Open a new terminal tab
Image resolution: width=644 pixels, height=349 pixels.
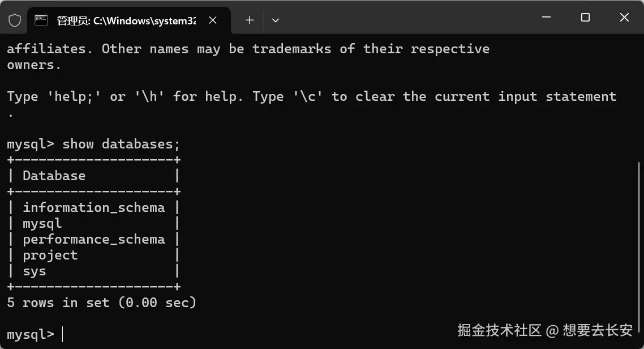pyautogui.click(x=250, y=20)
